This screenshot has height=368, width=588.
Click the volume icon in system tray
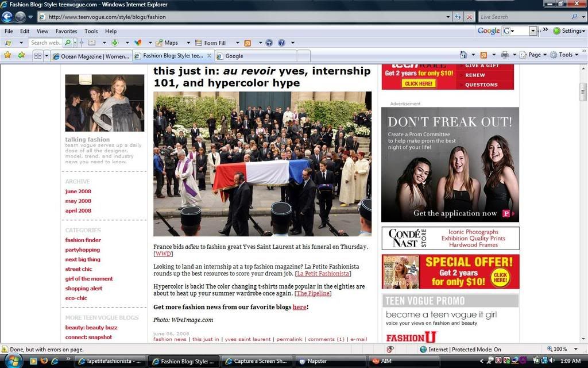pyautogui.click(x=552, y=361)
